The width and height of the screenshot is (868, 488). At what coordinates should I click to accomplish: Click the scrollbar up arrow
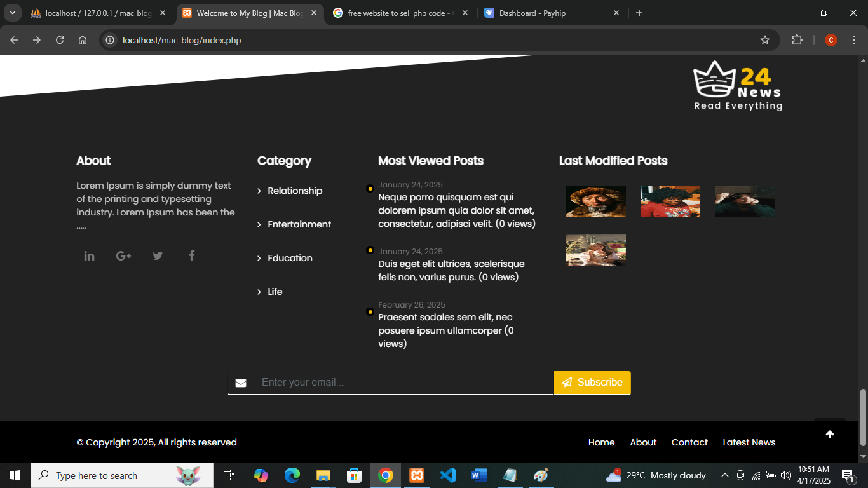[x=863, y=60]
